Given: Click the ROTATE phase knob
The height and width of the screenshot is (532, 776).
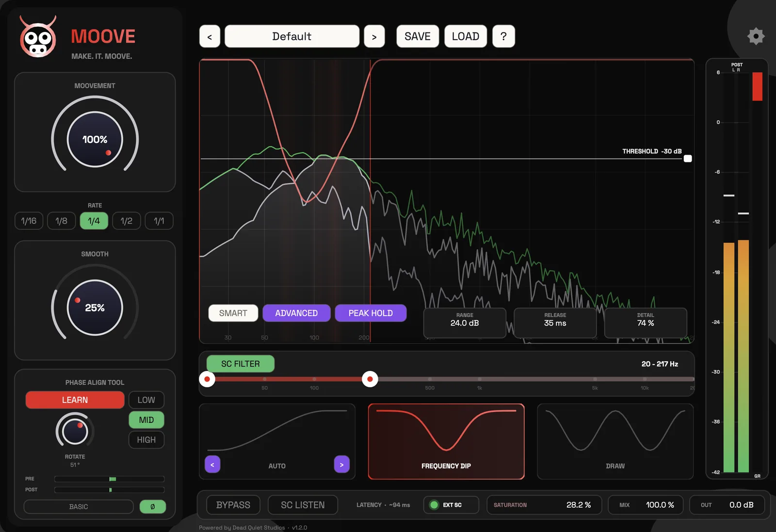Looking at the screenshot, I should point(75,431).
